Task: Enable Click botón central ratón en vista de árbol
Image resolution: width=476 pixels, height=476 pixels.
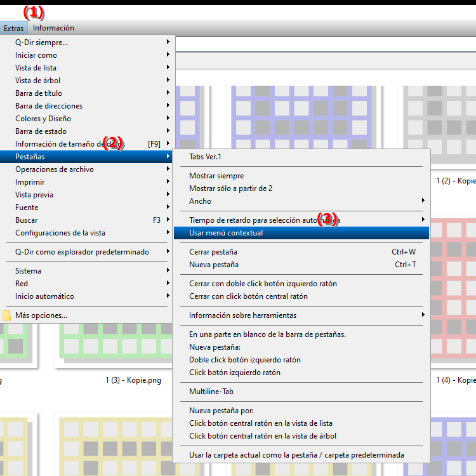Action: (301, 436)
